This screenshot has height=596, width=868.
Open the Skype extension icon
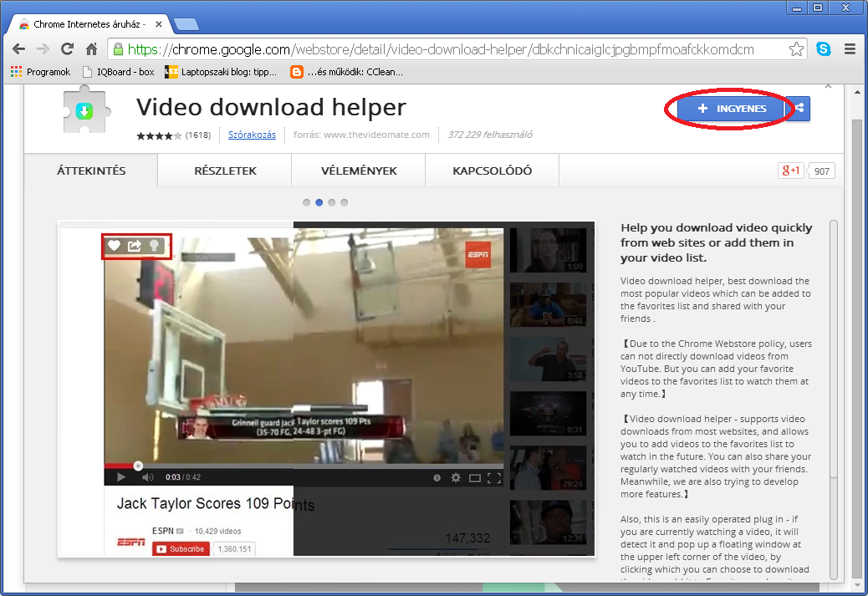point(823,49)
